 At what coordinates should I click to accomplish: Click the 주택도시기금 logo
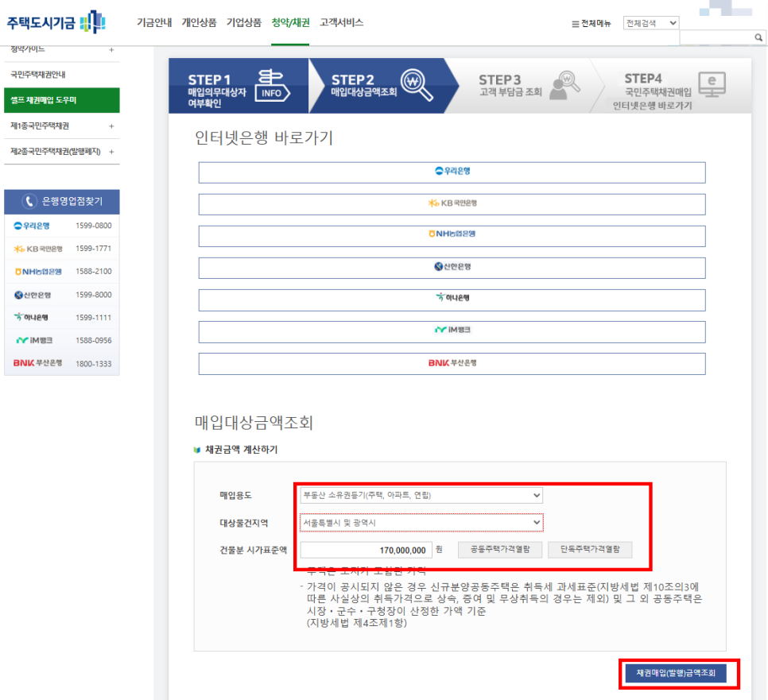pyautogui.click(x=56, y=21)
